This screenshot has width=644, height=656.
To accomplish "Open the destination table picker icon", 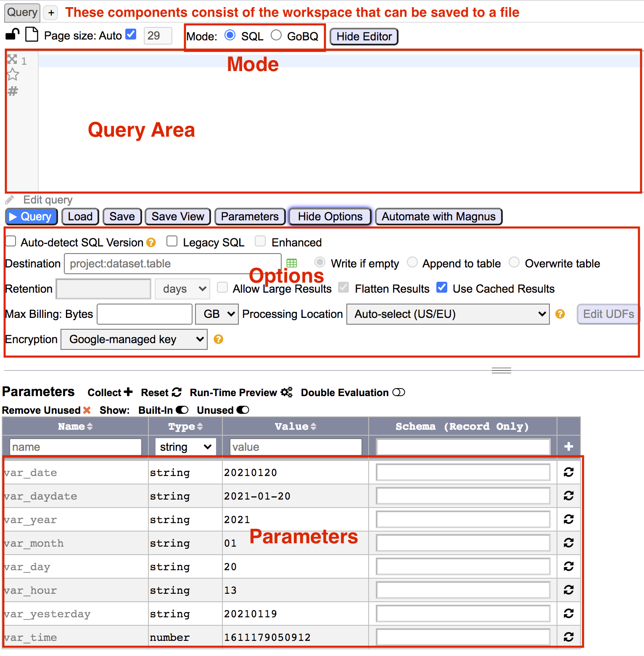I will point(291,263).
